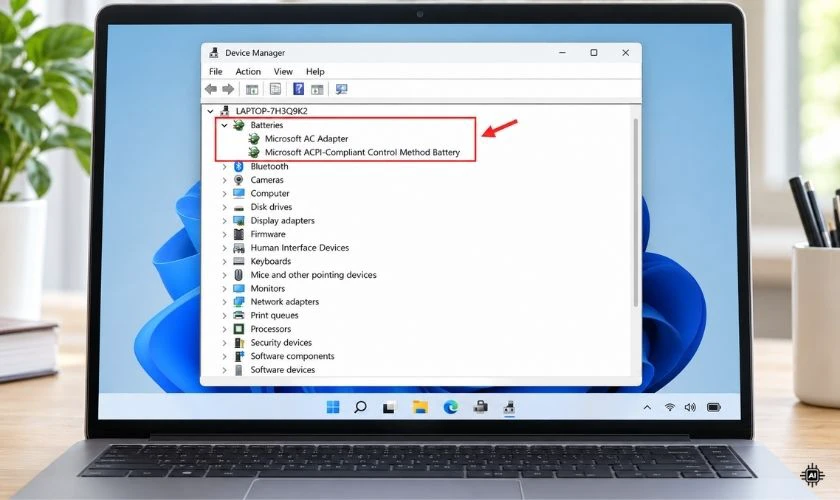This screenshot has height=500, width=840.
Task: Go back with the toolbar Back arrow
Action: click(x=211, y=89)
